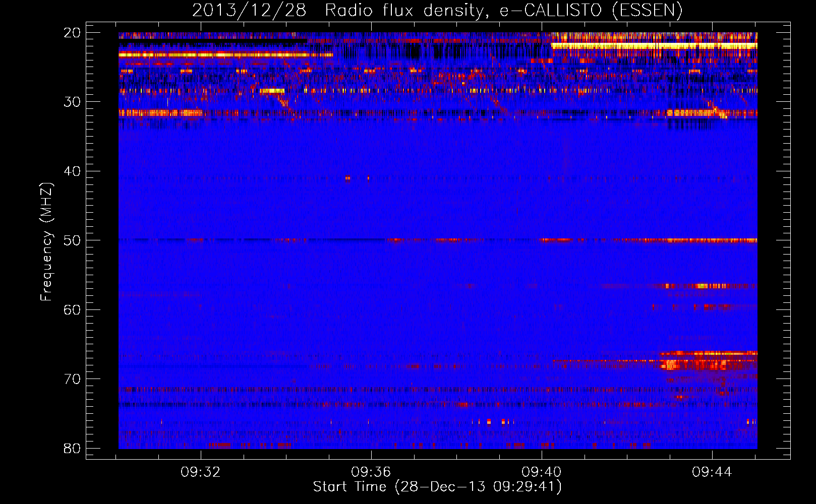Viewport: 816px width, 504px height.
Task: Click the 09:32 time tick label
Action: point(201,472)
